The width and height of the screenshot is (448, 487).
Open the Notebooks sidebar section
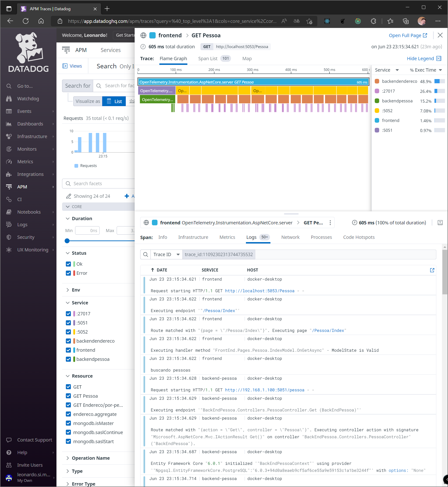tap(29, 212)
